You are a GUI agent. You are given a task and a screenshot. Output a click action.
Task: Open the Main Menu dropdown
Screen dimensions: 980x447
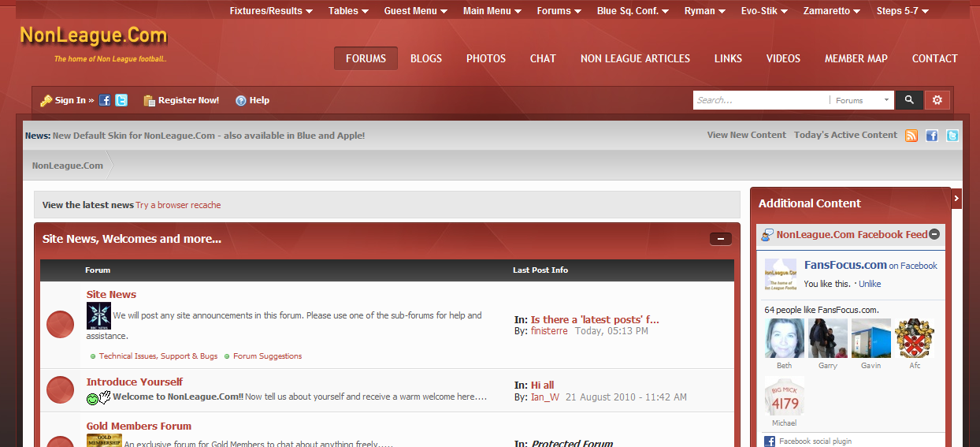tap(492, 11)
